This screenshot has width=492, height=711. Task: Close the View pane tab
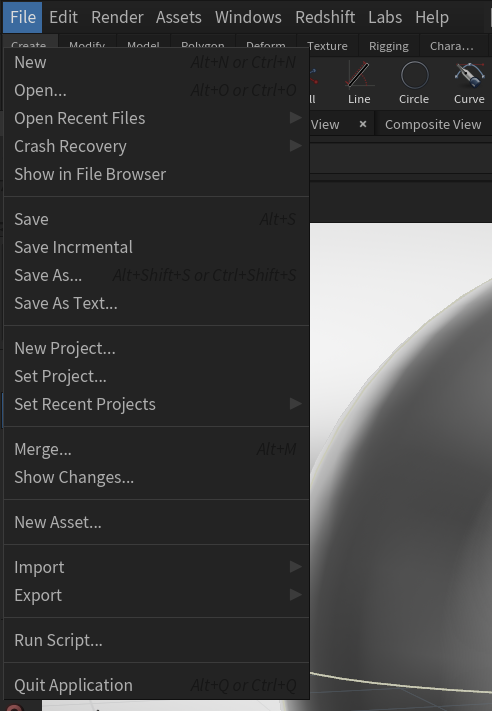point(363,124)
